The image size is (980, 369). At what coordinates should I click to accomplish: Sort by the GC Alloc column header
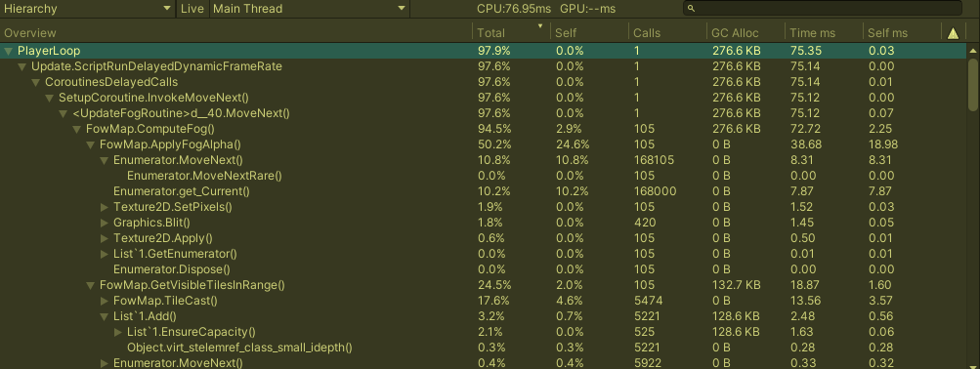point(746,33)
